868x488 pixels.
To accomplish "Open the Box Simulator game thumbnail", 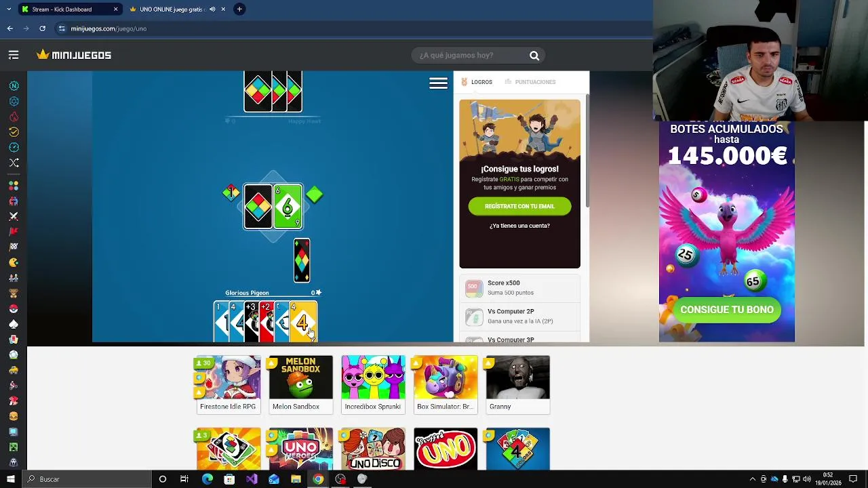I will (x=446, y=384).
